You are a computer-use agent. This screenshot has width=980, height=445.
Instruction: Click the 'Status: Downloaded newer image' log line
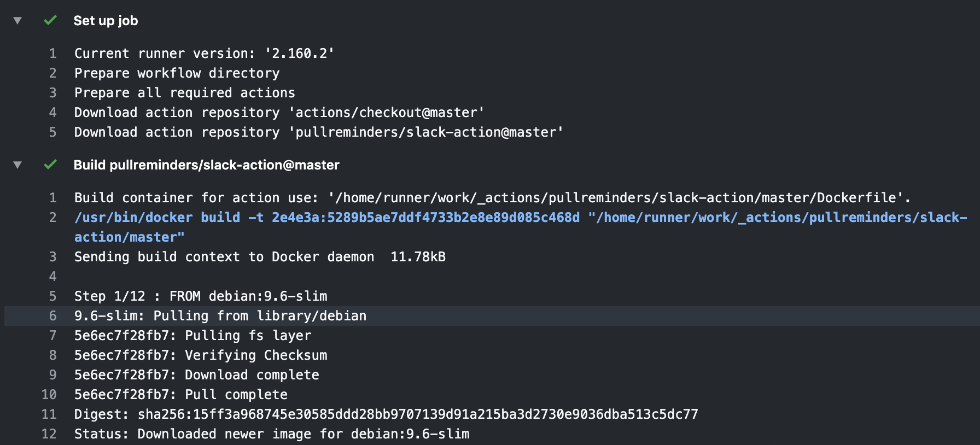tap(272, 434)
